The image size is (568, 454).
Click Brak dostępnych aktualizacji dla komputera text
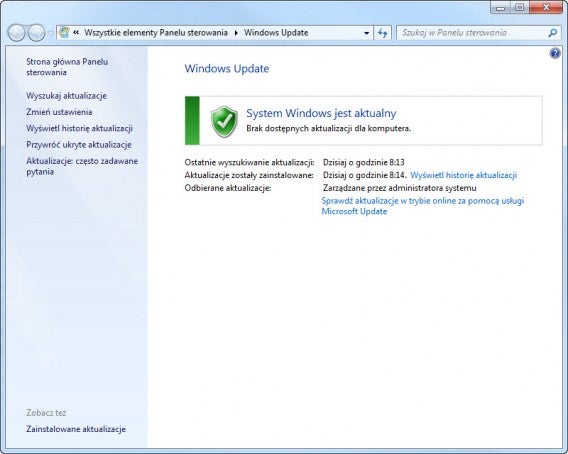point(329,128)
